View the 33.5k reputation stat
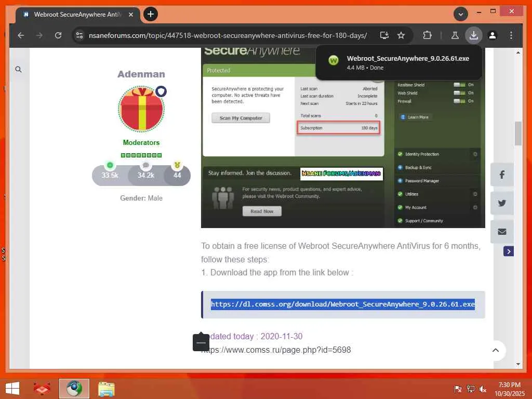The width and height of the screenshot is (532, 399). (x=110, y=175)
